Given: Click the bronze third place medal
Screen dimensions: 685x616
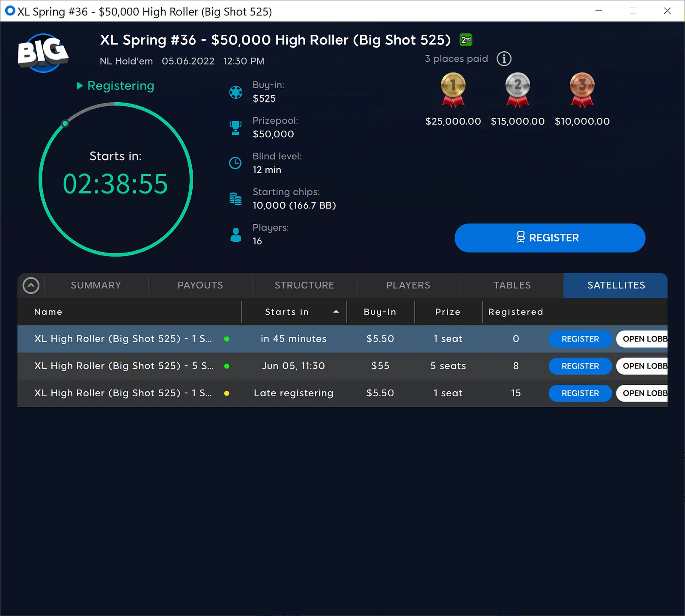Looking at the screenshot, I should (x=582, y=89).
